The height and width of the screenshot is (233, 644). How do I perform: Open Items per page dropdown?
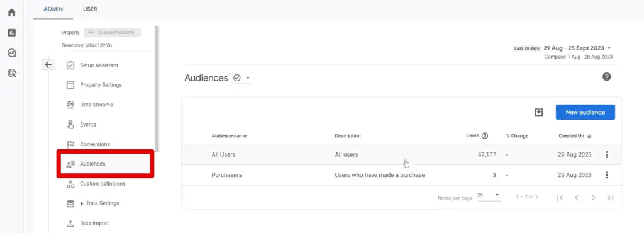click(x=488, y=195)
